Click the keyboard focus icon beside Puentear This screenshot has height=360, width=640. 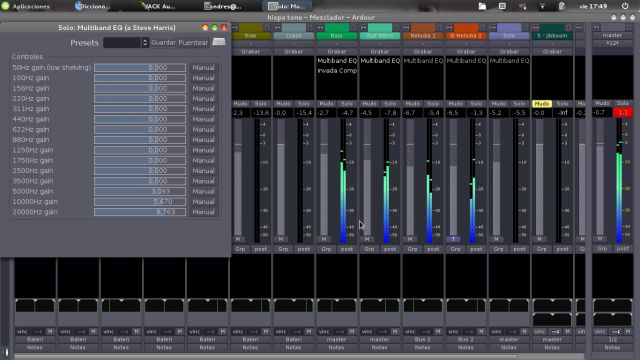[x=219, y=42]
